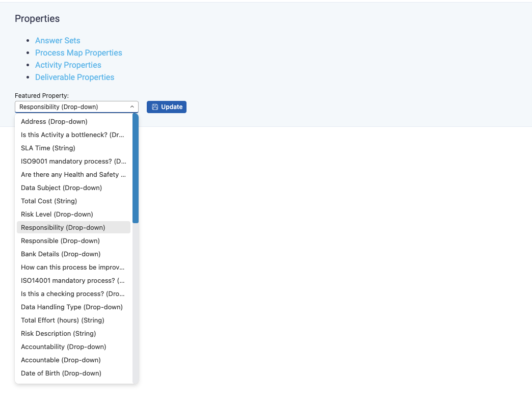Open the Process Map Properties link
The width and height of the screenshot is (532, 401).
tap(78, 52)
